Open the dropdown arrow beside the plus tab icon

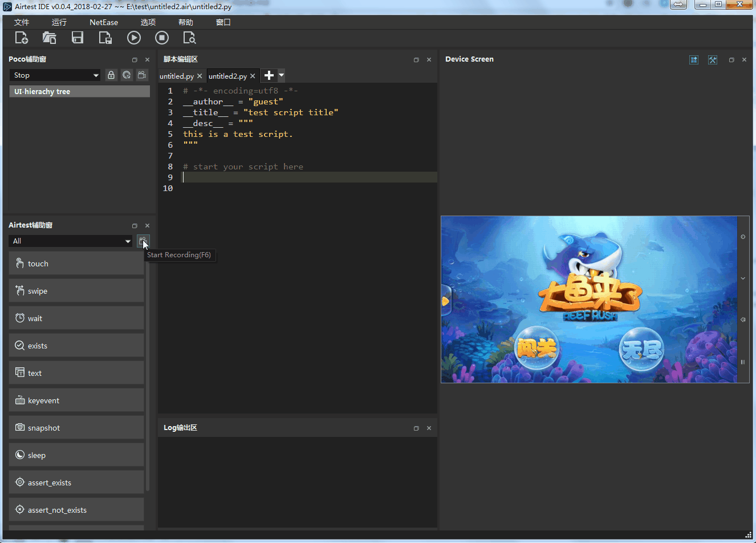[281, 75]
